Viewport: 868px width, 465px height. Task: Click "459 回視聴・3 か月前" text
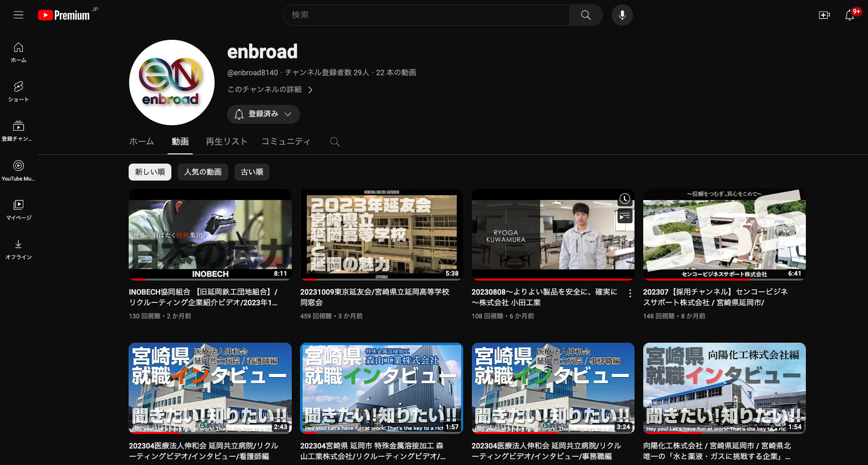pos(332,316)
